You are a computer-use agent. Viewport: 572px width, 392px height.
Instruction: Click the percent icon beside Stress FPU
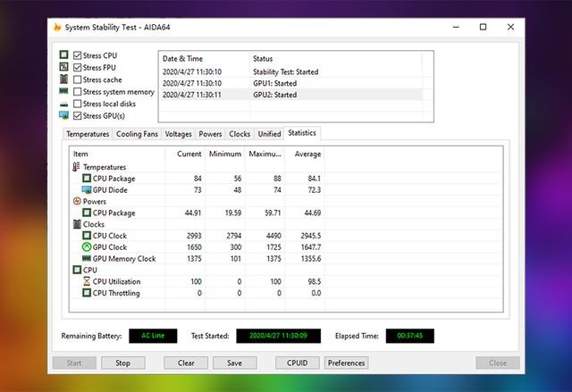(x=63, y=67)
